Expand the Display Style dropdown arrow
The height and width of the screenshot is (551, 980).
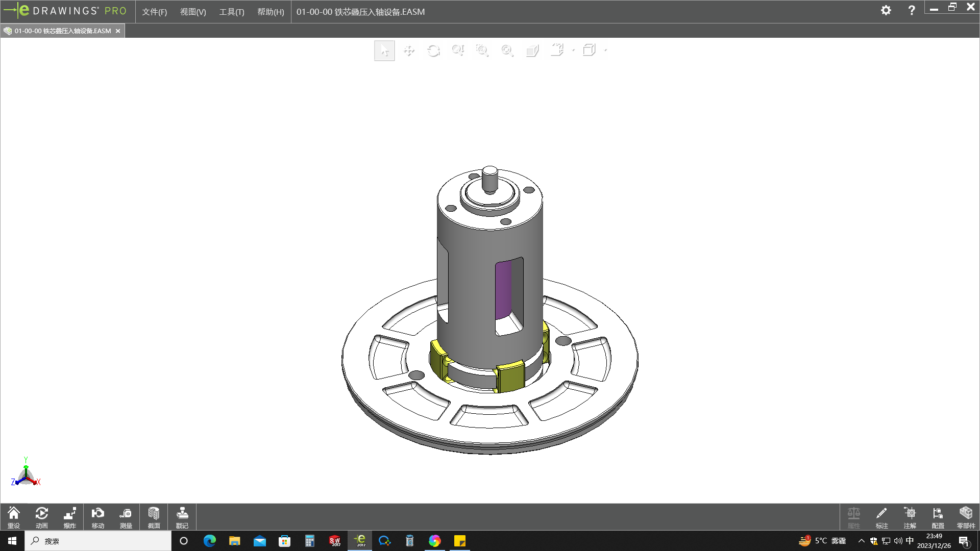[606, 51]
